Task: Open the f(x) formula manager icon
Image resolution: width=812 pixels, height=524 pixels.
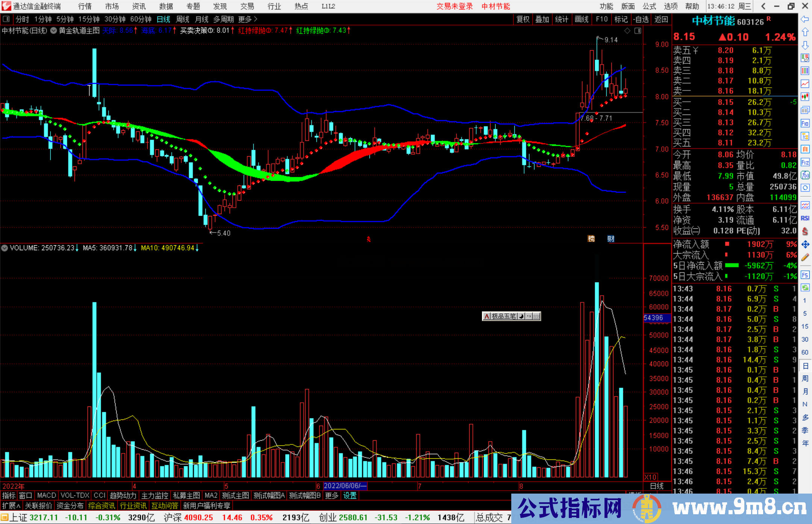Action: (805, 175)
